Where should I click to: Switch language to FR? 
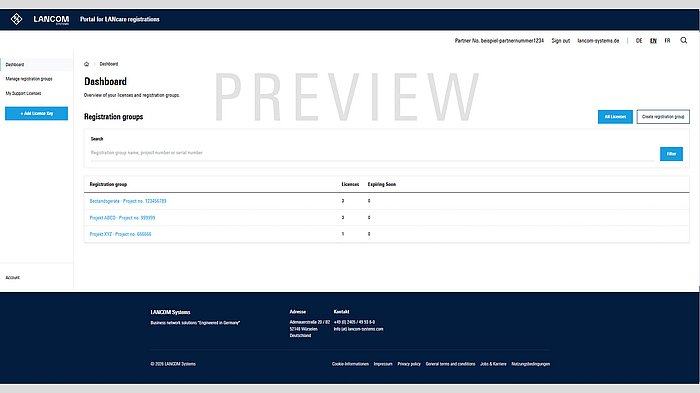667,41
